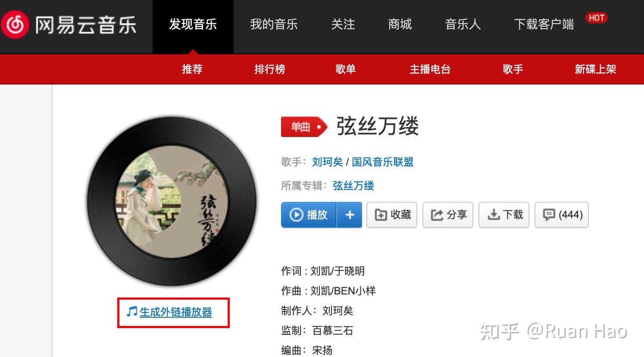
Task: Add song to playlist with plus icon
Action: coord(350,215)
